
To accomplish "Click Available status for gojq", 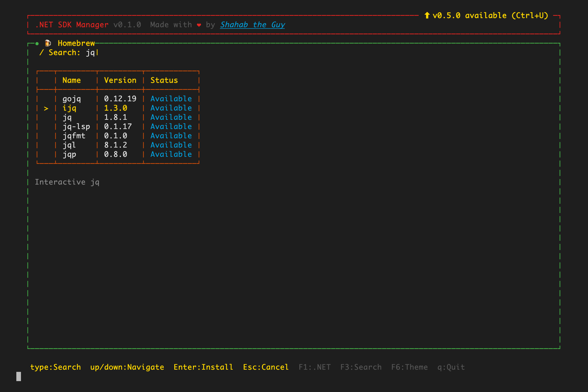I will 171,99.
